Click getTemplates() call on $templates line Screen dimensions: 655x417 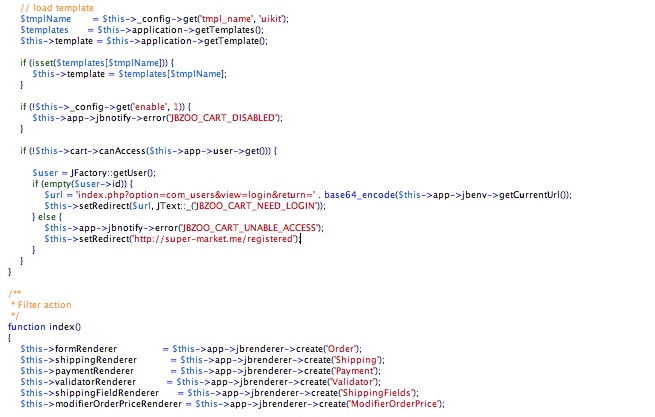229,30
